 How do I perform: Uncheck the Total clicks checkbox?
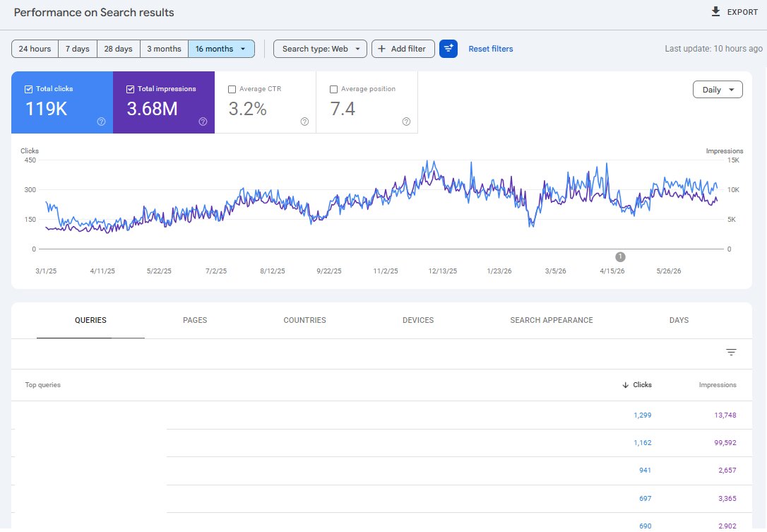28,89
